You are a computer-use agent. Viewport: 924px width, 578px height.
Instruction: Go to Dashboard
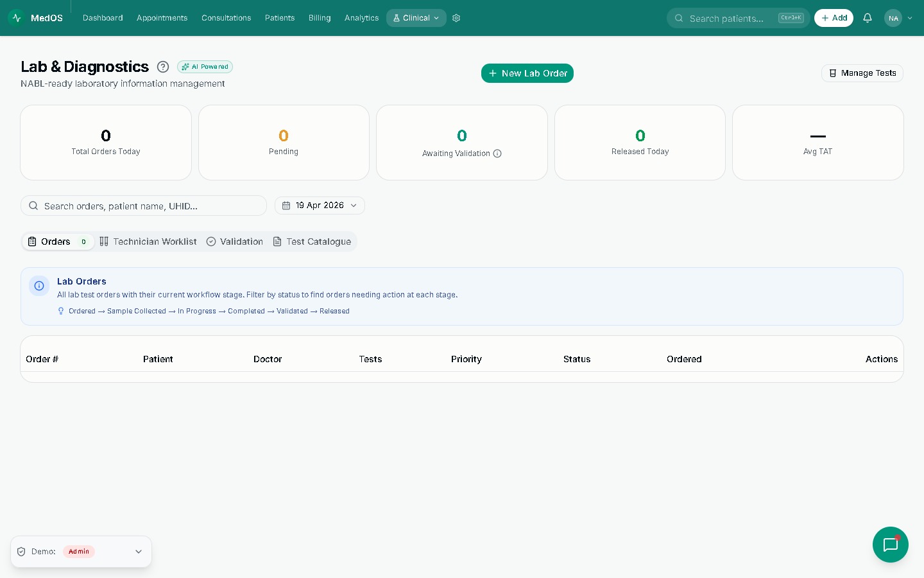tap(103, 18)
